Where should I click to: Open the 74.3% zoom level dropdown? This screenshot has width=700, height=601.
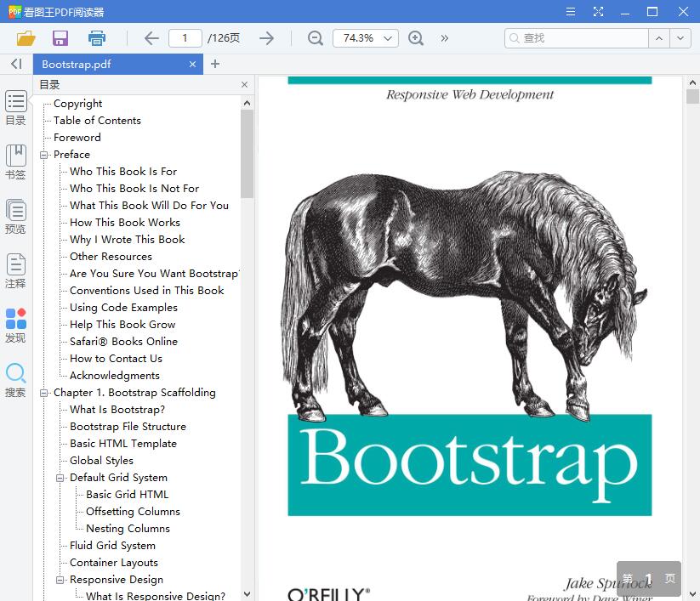point(365,38)
